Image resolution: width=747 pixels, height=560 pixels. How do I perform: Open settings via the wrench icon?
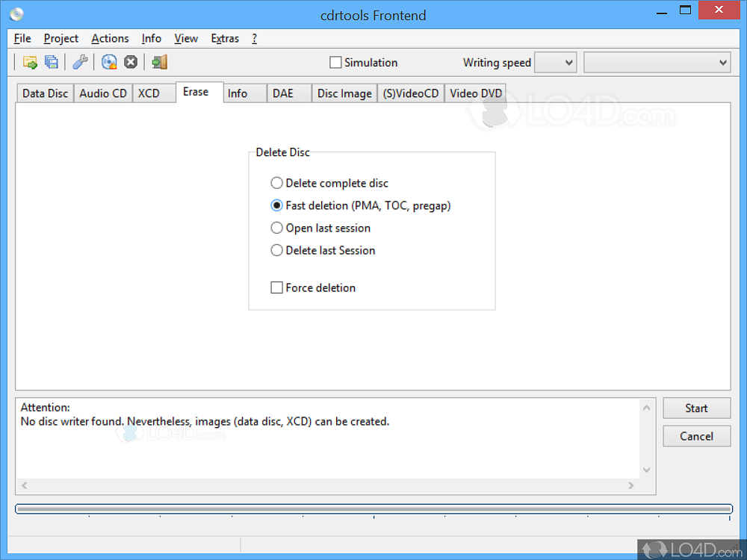coord(80,63)
